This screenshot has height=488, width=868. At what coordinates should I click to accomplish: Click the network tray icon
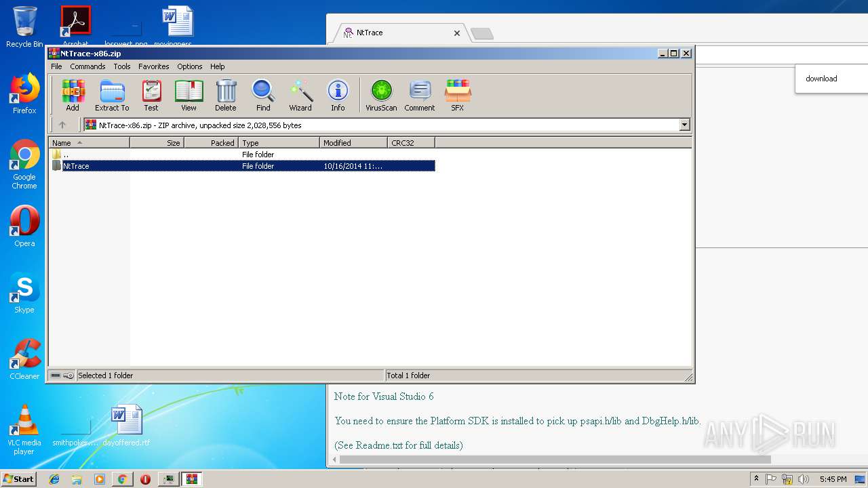click(x=787, y=479)
